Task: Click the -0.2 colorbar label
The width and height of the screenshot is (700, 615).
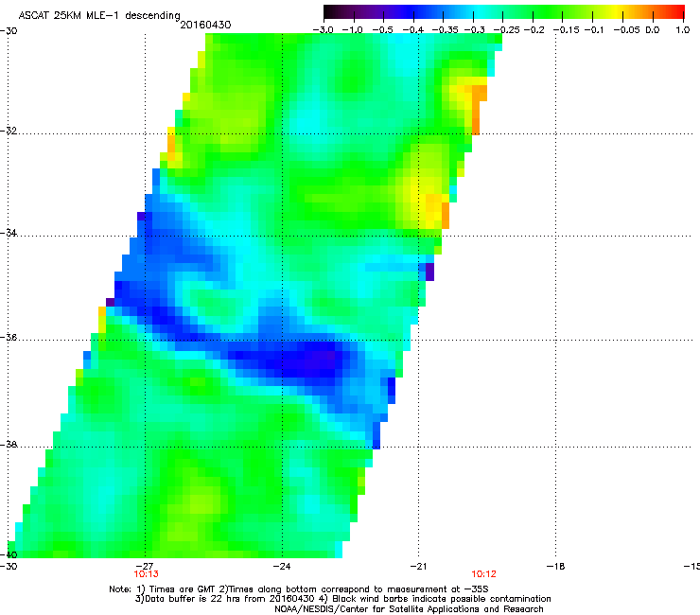Action: click(534, 30)
